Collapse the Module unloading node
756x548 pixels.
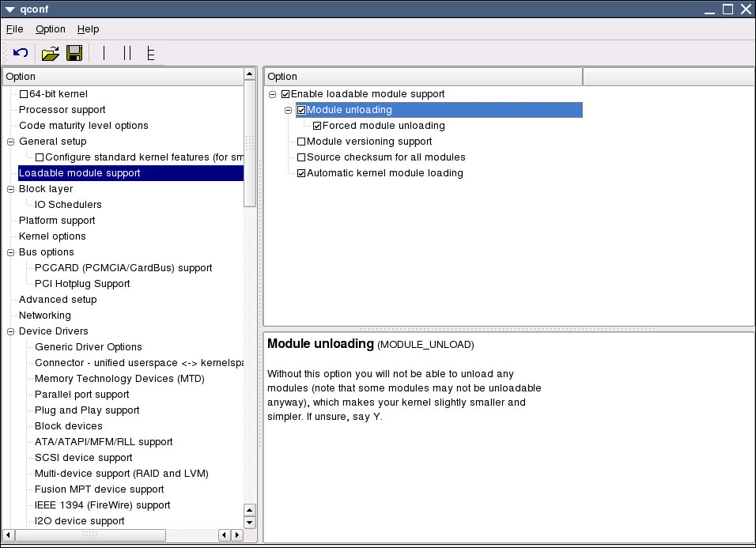coord(289,110)
